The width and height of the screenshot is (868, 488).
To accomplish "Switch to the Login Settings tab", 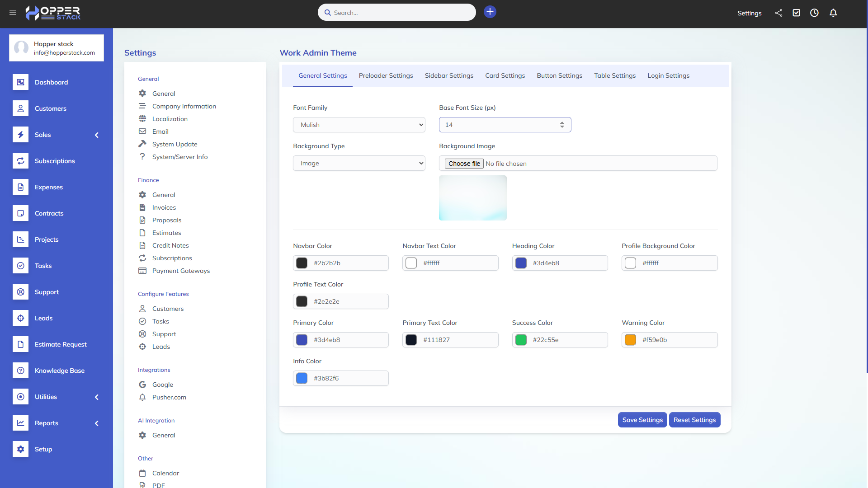I will 668,75.
